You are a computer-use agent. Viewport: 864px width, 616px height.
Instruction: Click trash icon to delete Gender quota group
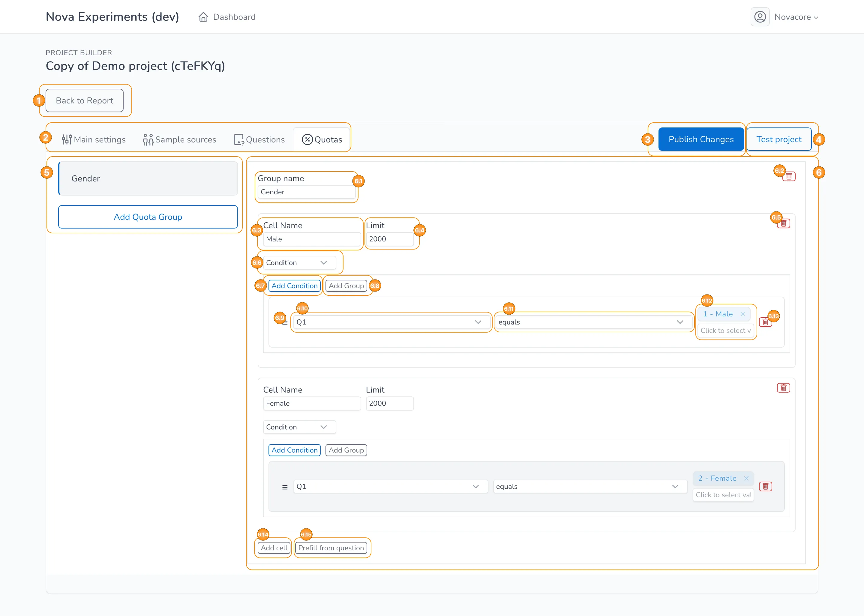pos(789,176)
